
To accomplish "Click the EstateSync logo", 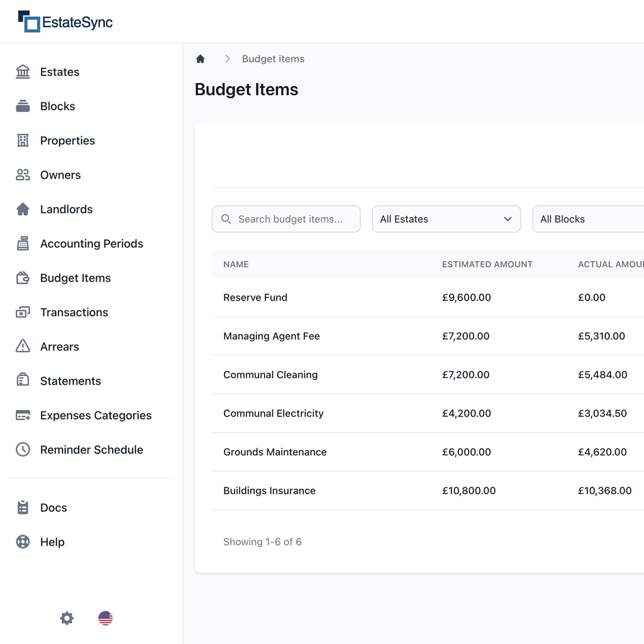I will coord(65,21).
